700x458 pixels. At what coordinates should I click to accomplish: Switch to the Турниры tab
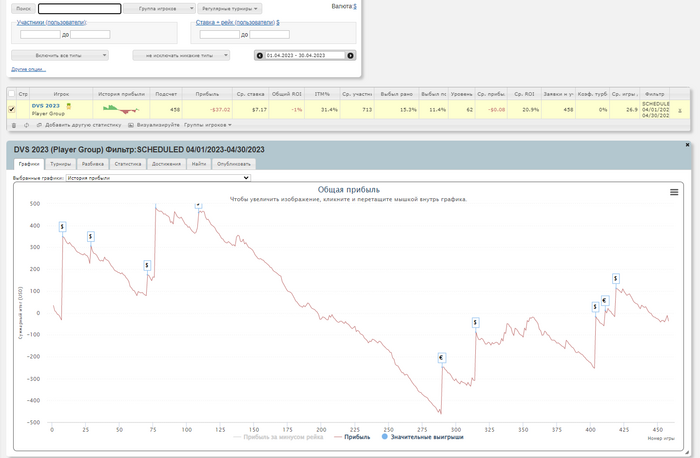tap(60, 164)
